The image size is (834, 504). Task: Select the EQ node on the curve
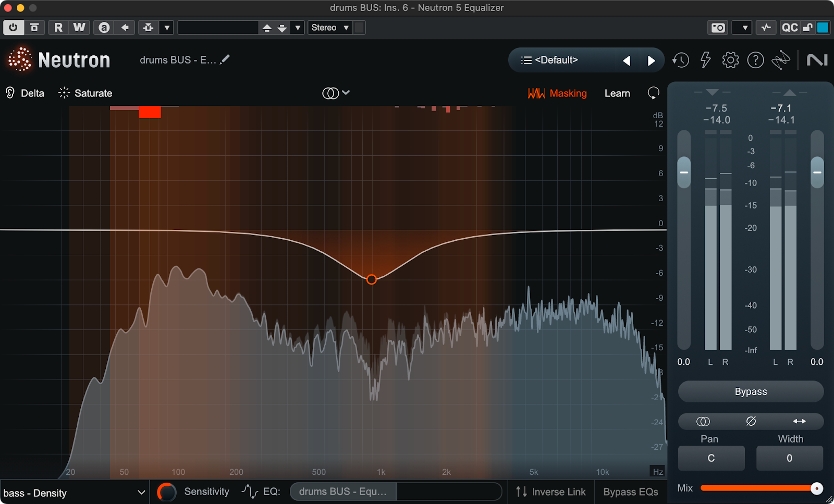coord(372,279)
